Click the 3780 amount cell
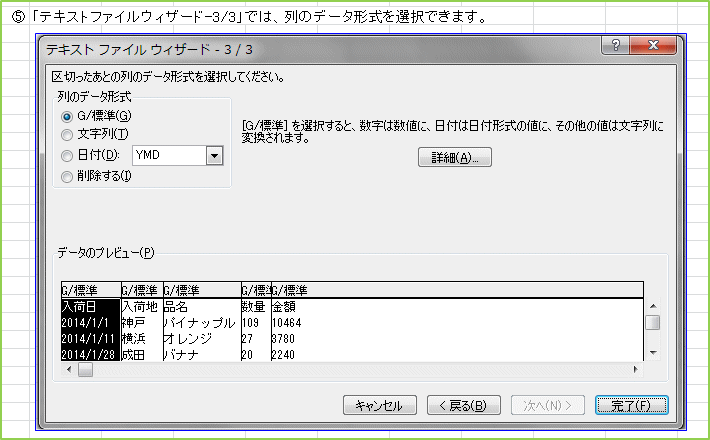The image size is (710, 440). [x=283, y=339]
